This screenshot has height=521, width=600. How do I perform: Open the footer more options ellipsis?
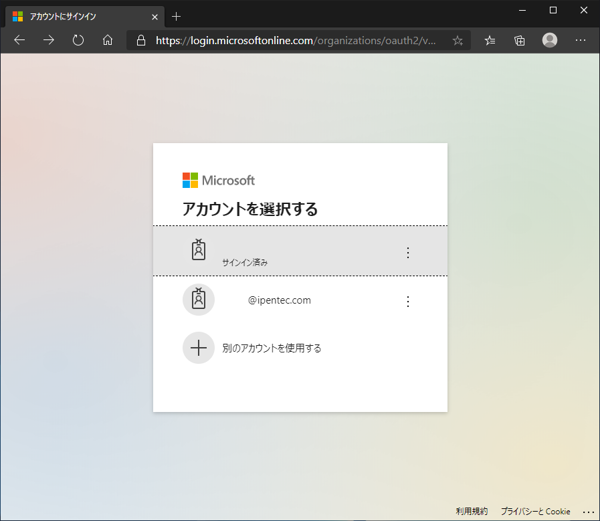pyautogui.click(x=589, y=512)
